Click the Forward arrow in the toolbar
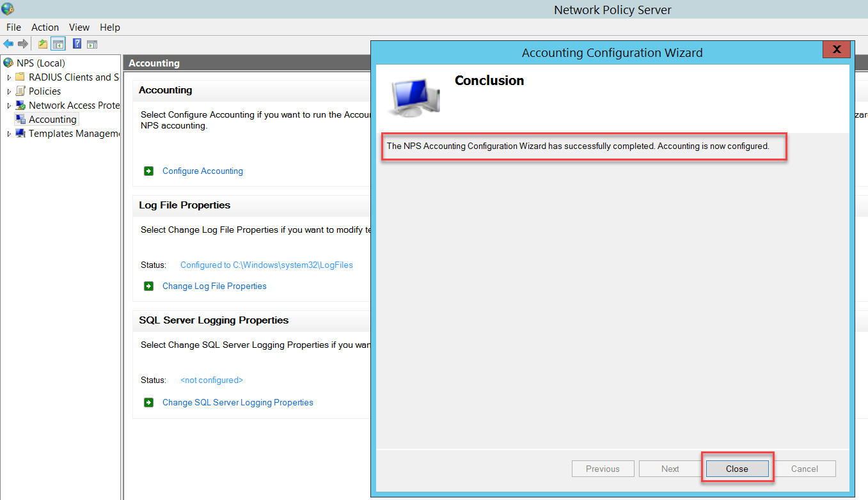Screen dimensions: 868x500 (x=23, y=44)
